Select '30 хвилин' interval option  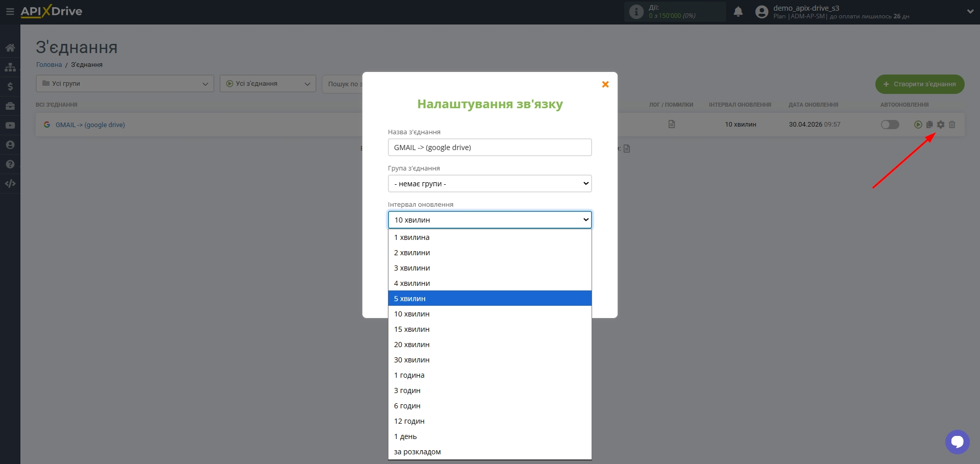[489, 360]
